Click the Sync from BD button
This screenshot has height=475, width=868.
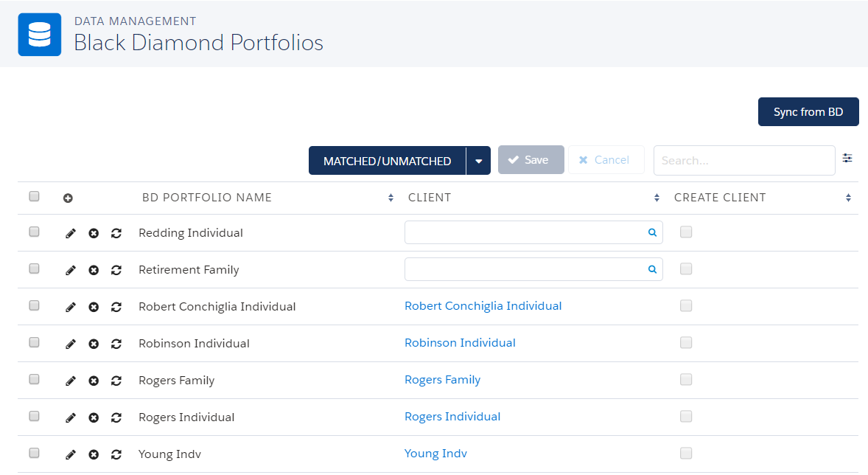[808, 112]
